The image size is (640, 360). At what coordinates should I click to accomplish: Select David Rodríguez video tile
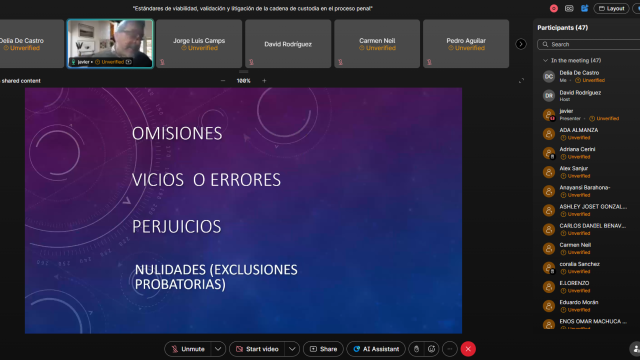(288, 43)
